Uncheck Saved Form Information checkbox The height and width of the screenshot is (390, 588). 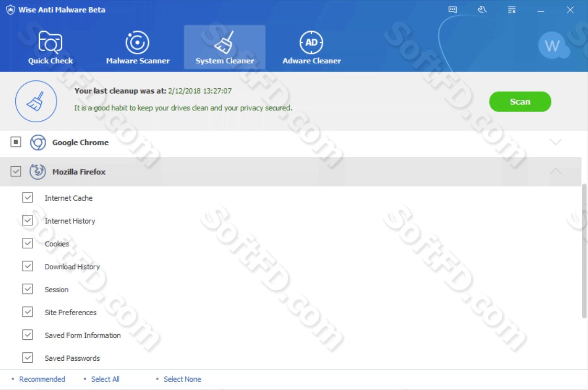(27, 335)
